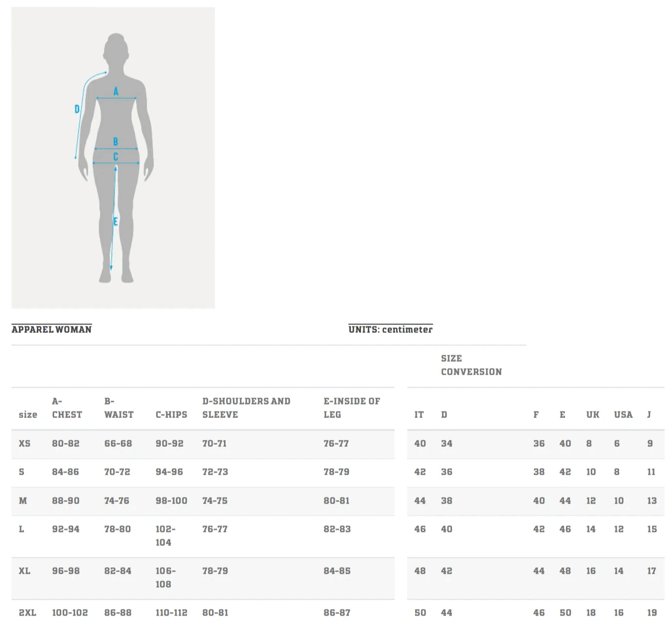Select the 'F' conversion column header
Image resolution: width=672 pixels, height=632 pixels.
point(536,415)
